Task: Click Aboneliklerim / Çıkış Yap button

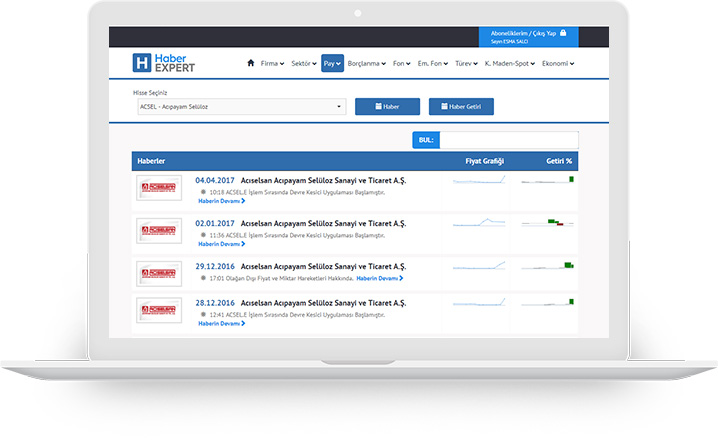Action: (x=528, y=37)
